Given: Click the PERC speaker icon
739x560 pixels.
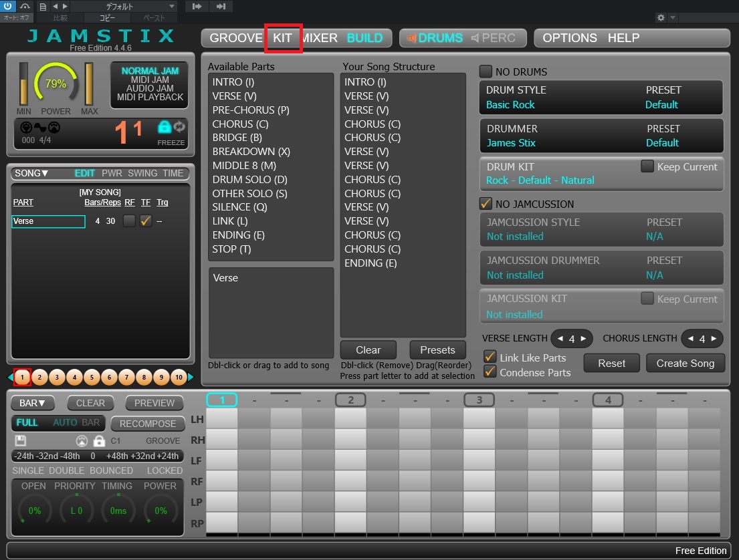Looking at the screenshot, I should tap(475, 38).
